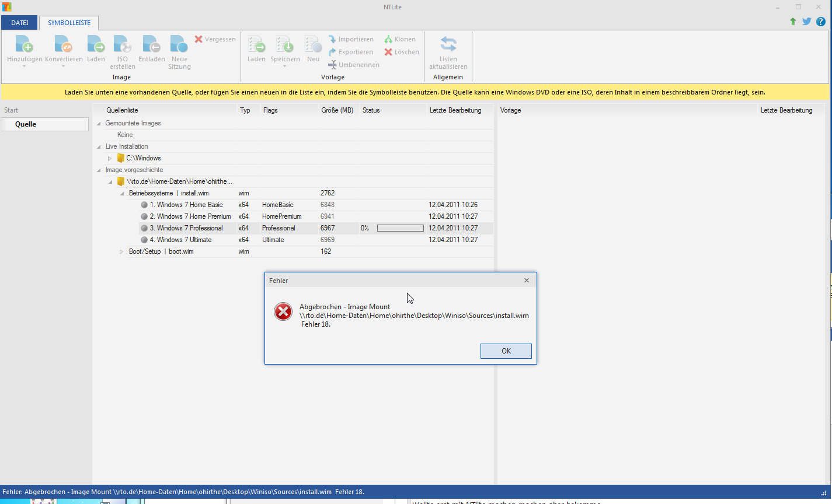The height and width of the screenshot is (504, 832).
Task: Collapse the Gemountete Images group
Action: click(99, 123)
